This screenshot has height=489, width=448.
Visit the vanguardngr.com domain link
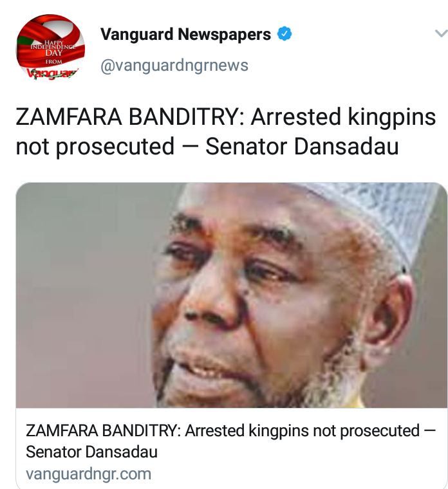(x=89, y=474)
